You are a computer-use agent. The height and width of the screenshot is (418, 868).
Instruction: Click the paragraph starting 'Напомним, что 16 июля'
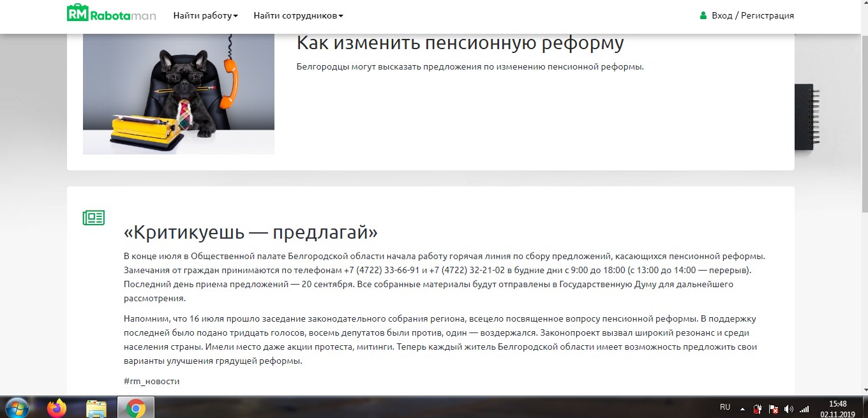coord(440,340)
